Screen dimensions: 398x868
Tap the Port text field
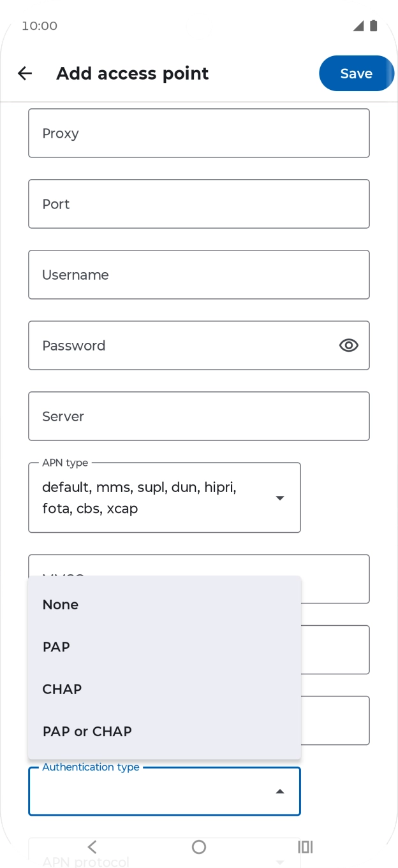[199, 204]
